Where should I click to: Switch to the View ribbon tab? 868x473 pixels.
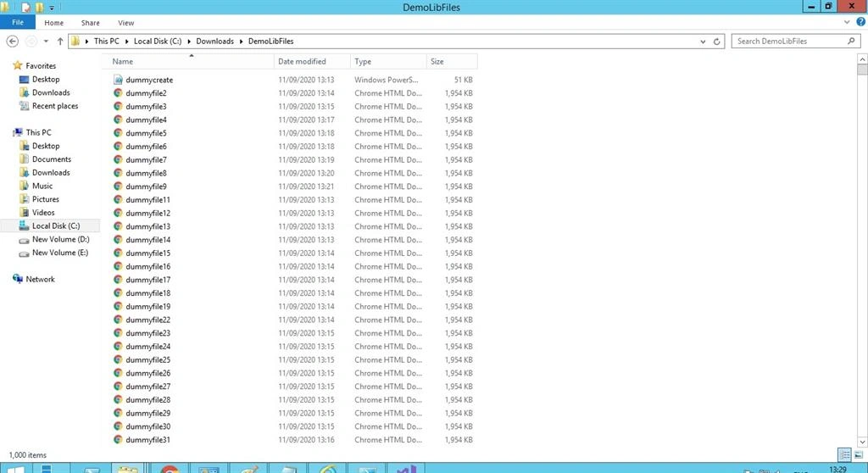point(125,23)
